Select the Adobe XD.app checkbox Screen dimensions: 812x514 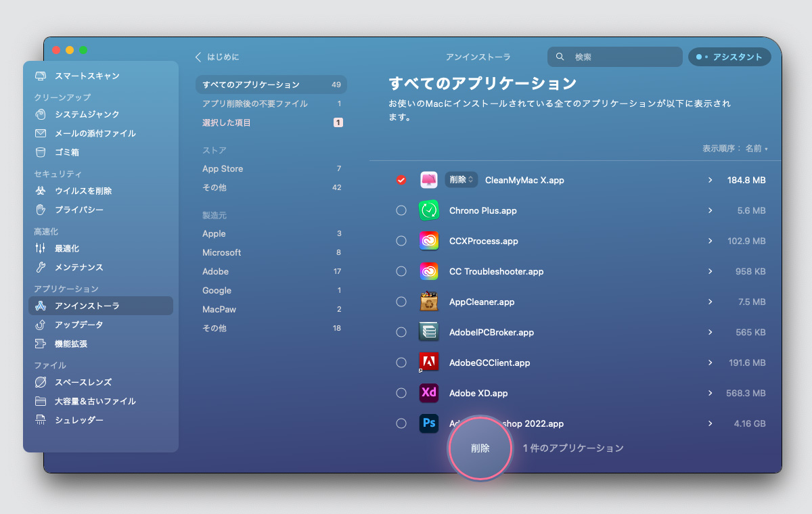[x=401, y=393]
